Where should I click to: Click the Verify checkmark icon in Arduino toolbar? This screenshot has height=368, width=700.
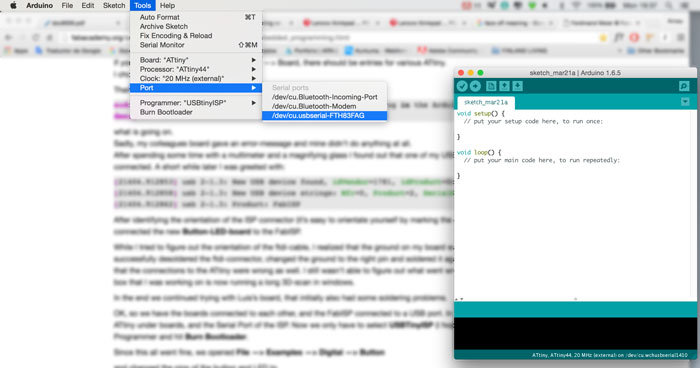coord(462,86)
